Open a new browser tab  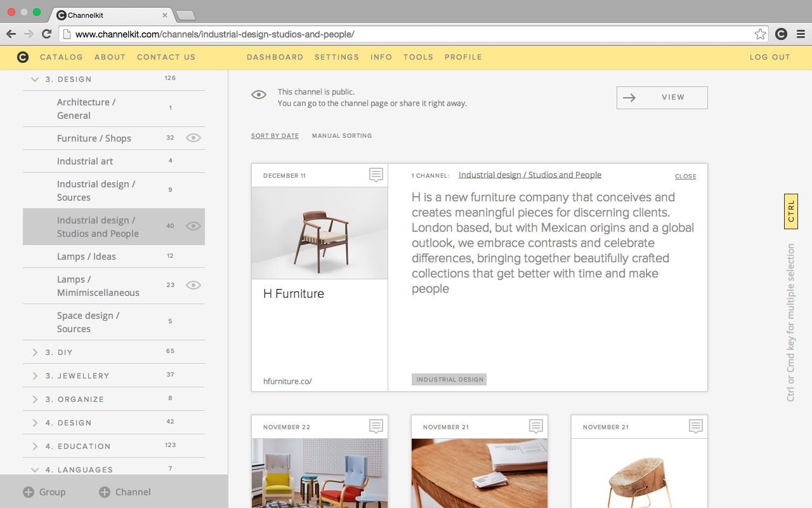(x=185, y=15)
